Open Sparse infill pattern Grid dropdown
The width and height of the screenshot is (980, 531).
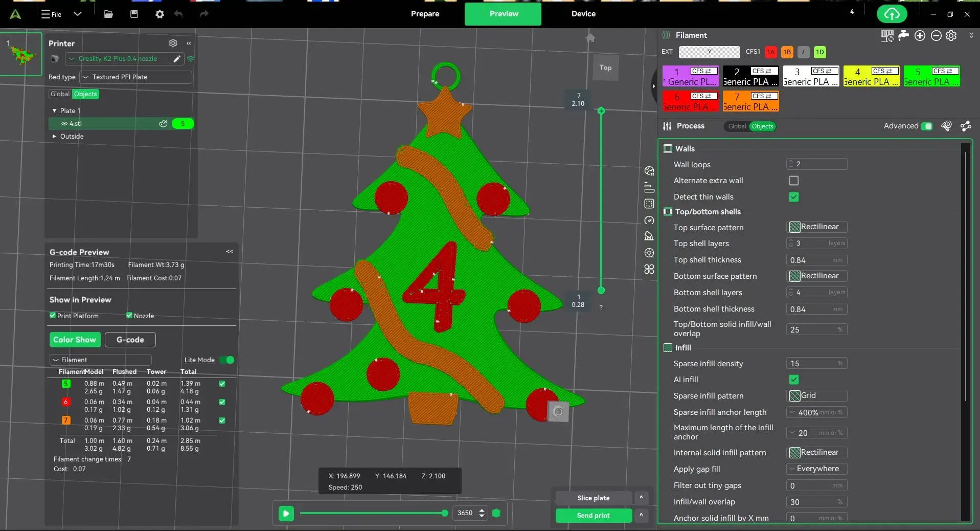pos(816,396)
